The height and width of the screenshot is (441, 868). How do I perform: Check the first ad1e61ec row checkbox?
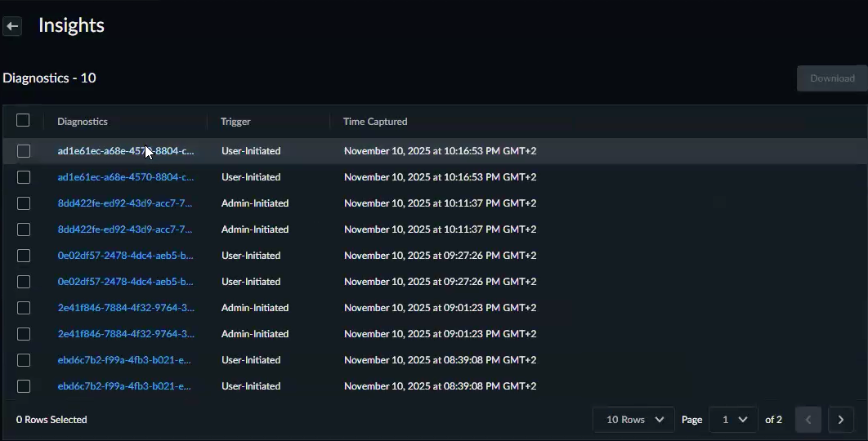(24, 151)
